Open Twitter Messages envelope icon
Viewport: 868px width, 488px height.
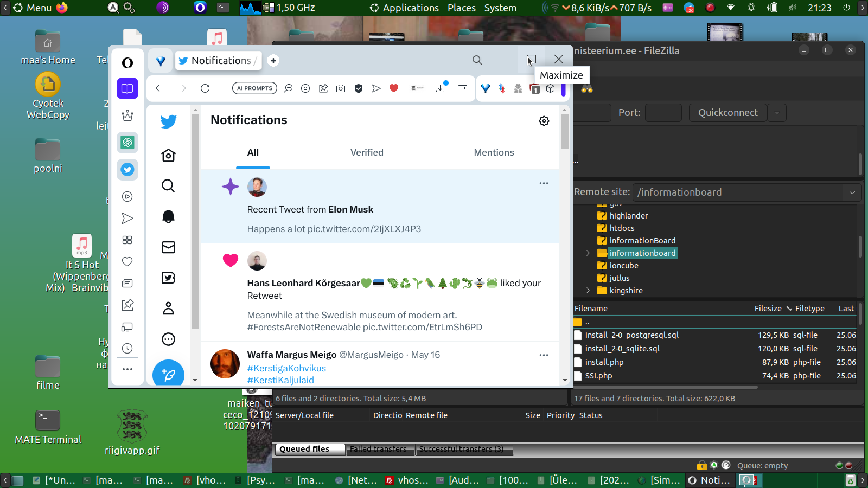(168, 247)
